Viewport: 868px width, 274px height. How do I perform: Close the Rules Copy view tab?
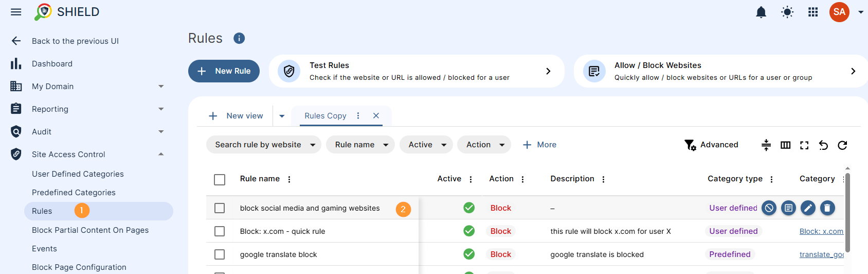pyautogui.click(x=376, y=116)
